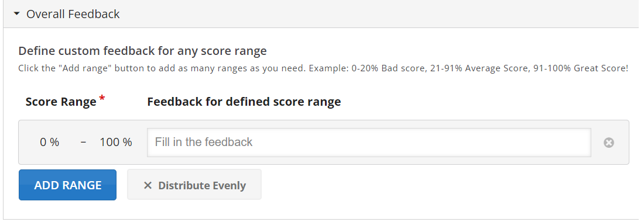Remove the 0–100% score range row
This screenshot has width=644, height=222.
(x=609, y=143)
